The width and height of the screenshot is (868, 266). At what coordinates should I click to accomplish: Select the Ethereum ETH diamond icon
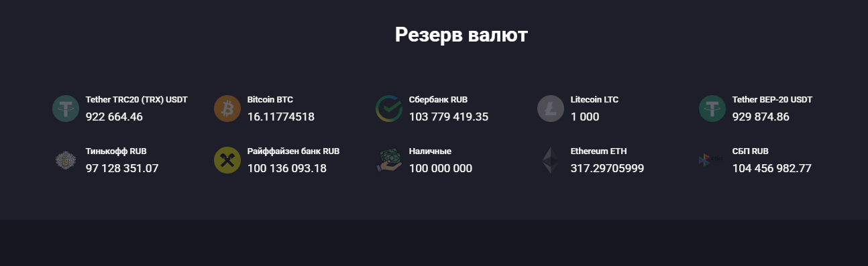(x=550, y=160)
